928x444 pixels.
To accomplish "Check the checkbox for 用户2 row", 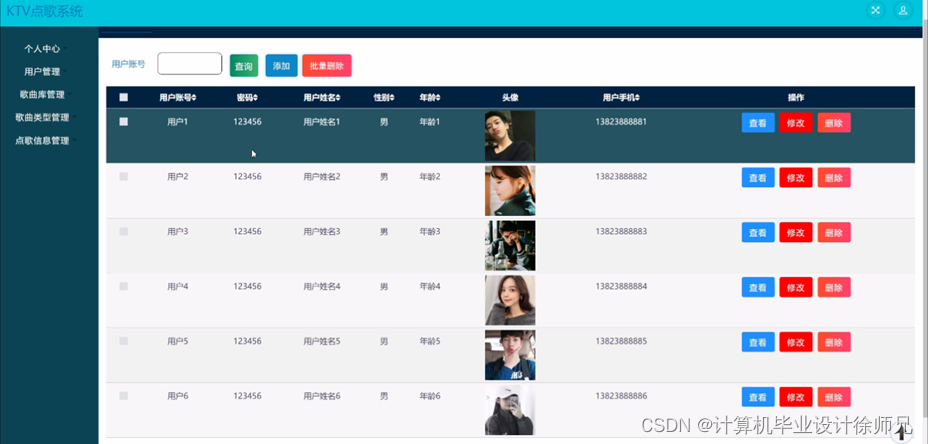I will point(124,176).
